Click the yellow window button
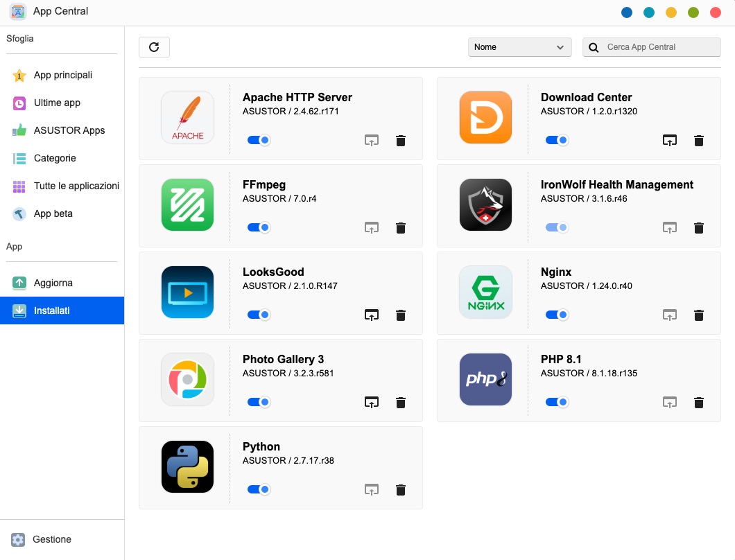Screen dimensions: 735x560 click(671, 12)
